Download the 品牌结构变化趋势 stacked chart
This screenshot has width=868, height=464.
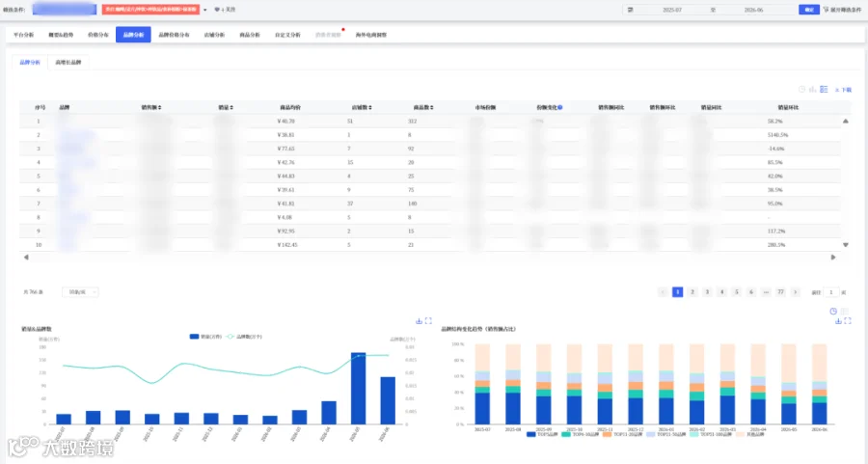point(838,321)
